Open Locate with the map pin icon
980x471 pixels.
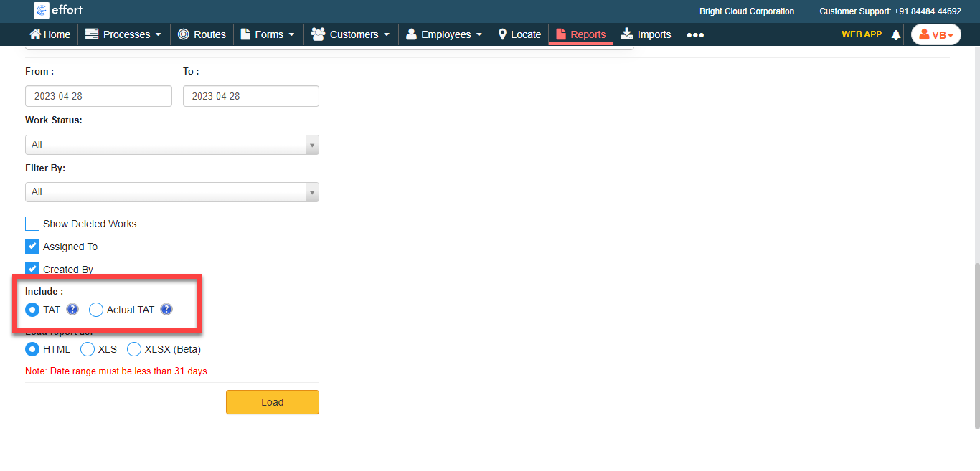pyautogui.click(x=503, y=34)
